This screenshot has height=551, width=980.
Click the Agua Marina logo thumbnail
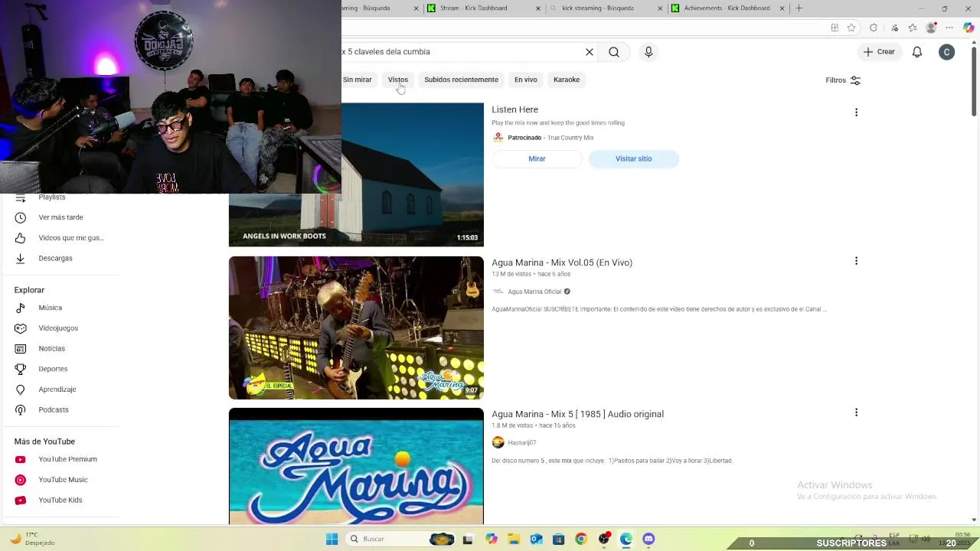click(356, 466)
